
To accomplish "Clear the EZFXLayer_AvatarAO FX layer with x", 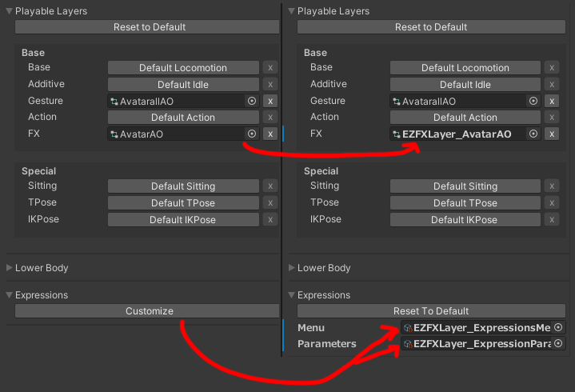I will (x=552, y=134).
